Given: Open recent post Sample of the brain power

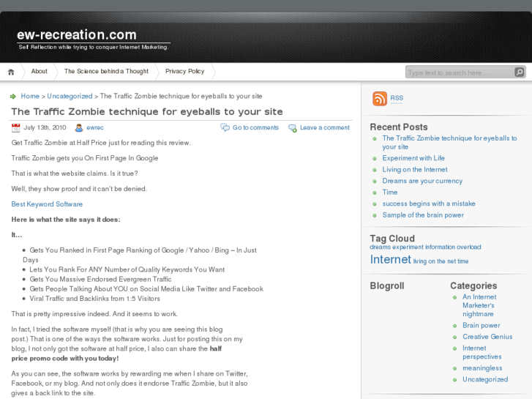Looking at the screenshot, I should pos(423,215).
